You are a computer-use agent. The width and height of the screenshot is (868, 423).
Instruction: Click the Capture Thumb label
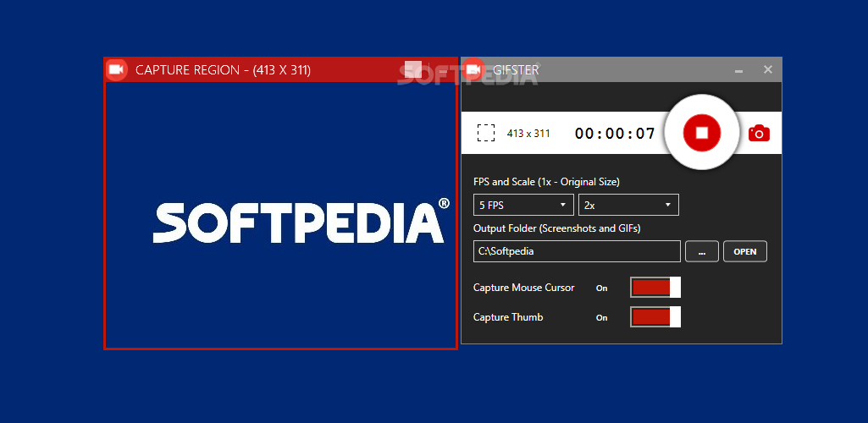point(508,317)
